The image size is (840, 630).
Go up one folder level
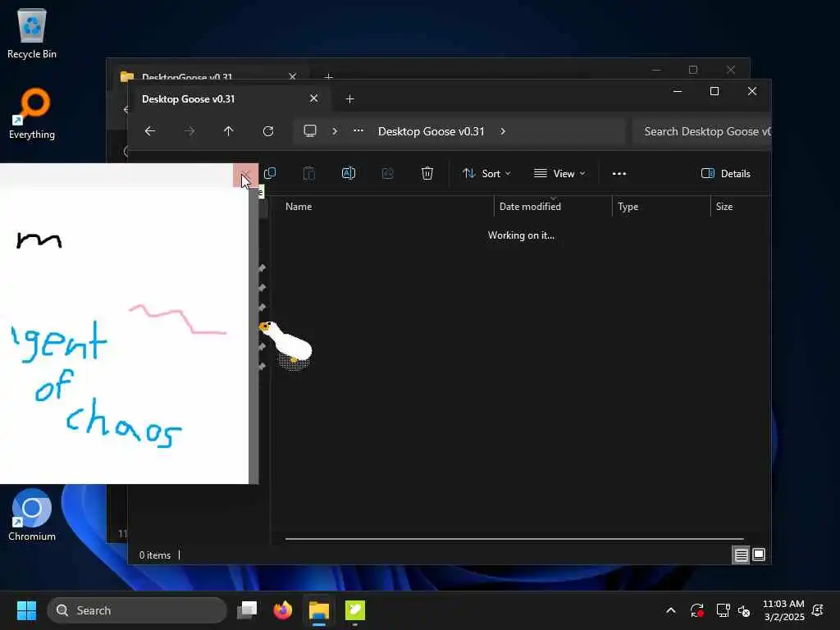click(x=229, y=131)
